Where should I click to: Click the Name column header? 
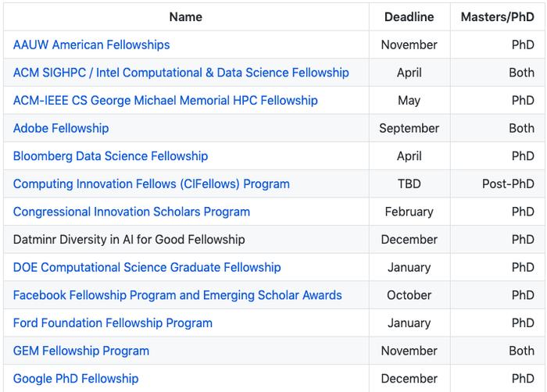pyautogui.click(x=186, y=17)
